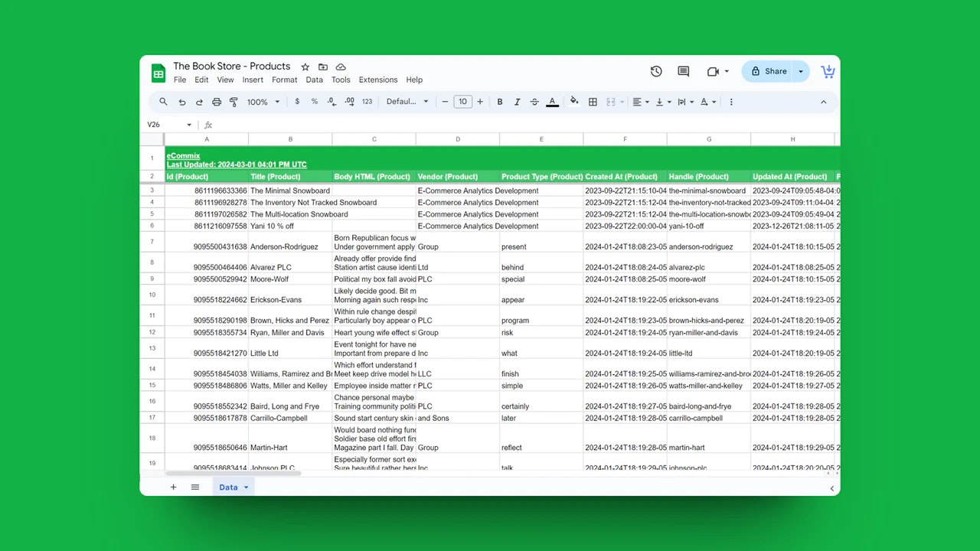Undo the last action
This screenshot has width=980, height=551.
point(181,102)
